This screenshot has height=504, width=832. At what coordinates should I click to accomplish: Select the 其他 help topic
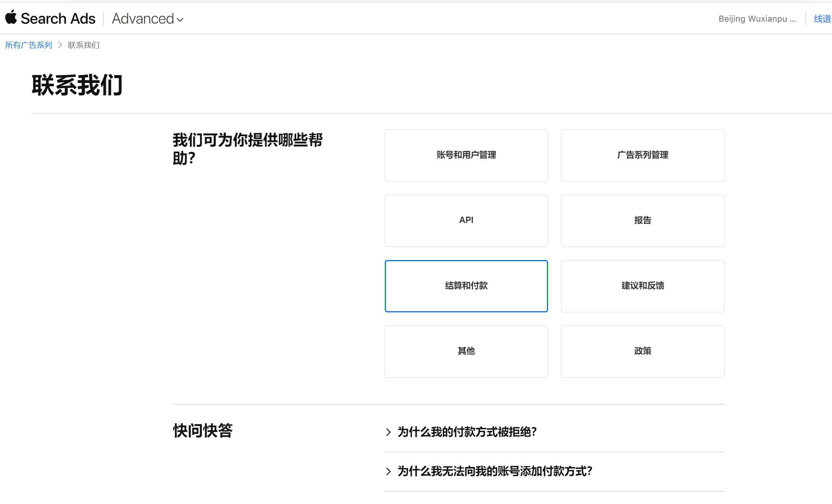pos(466,351)
